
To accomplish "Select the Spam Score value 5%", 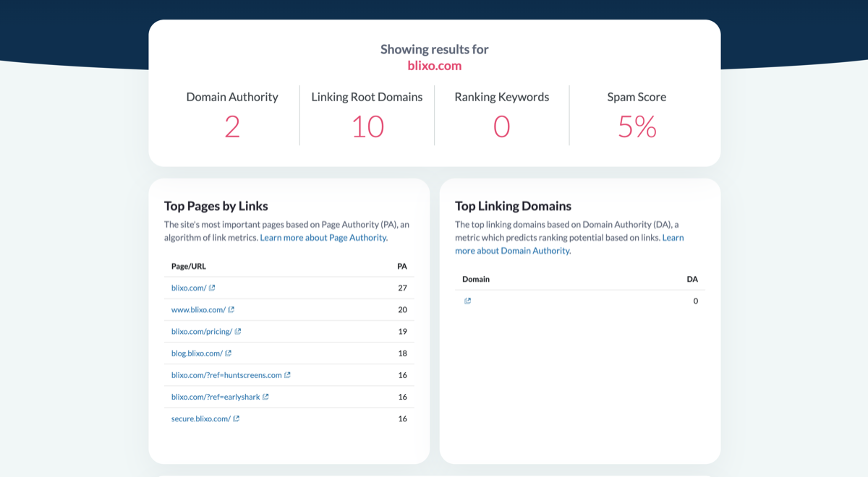I will click(x=637, y=126).
